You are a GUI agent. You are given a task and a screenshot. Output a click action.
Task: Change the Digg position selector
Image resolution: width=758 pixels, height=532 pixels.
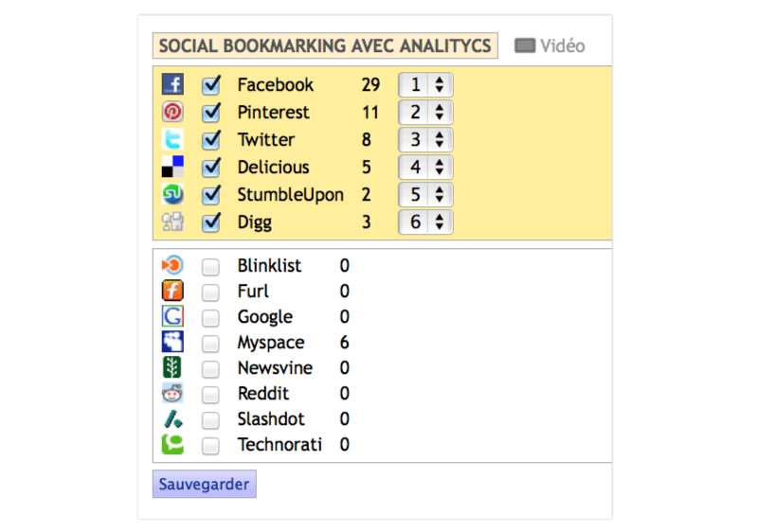pyautogui.click(x=425, y=222)
